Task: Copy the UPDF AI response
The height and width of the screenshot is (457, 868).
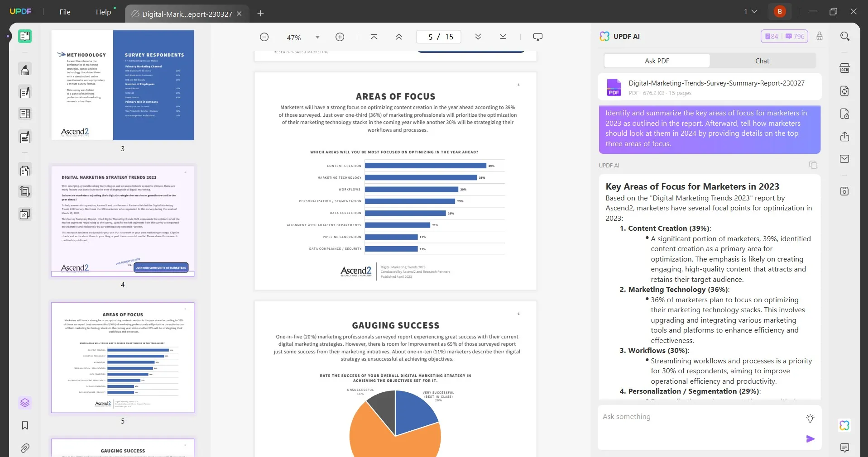Action: tap(813, 165)
